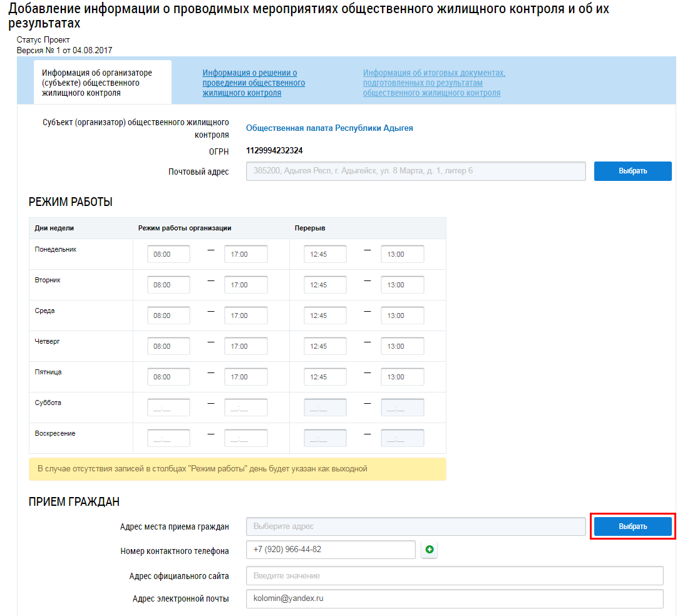Click Tuesday break start time field

(325, 285)
